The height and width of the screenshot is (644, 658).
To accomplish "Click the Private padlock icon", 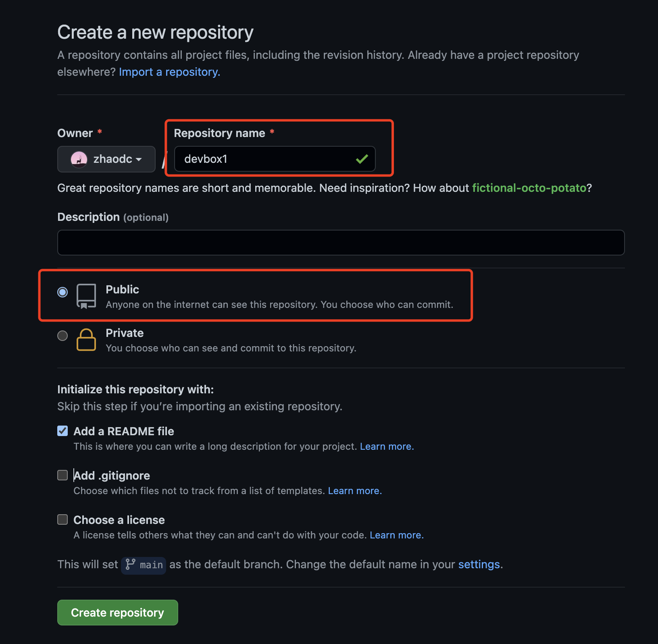I will coord(86,340).
